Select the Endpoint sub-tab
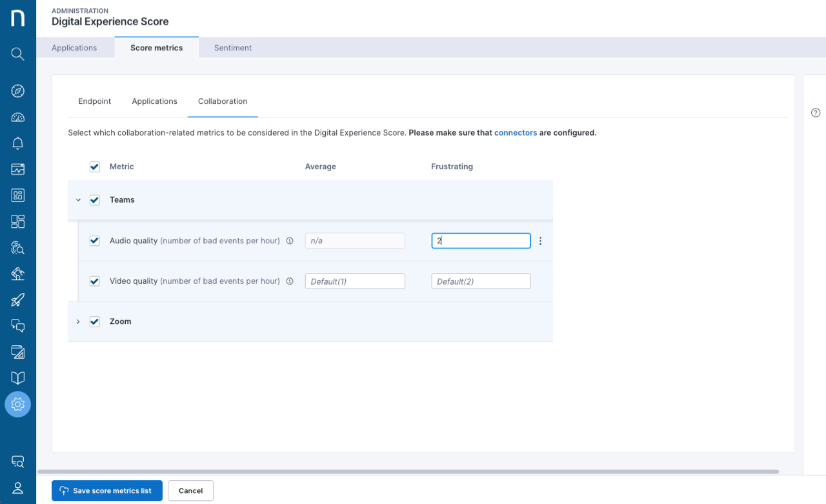 [x=95, y=101]
